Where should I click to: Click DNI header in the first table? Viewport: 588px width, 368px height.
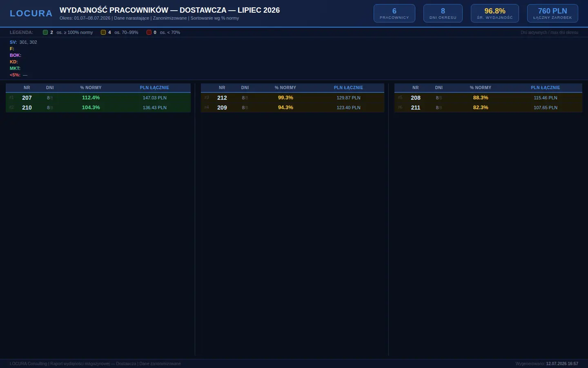[50, 88]
